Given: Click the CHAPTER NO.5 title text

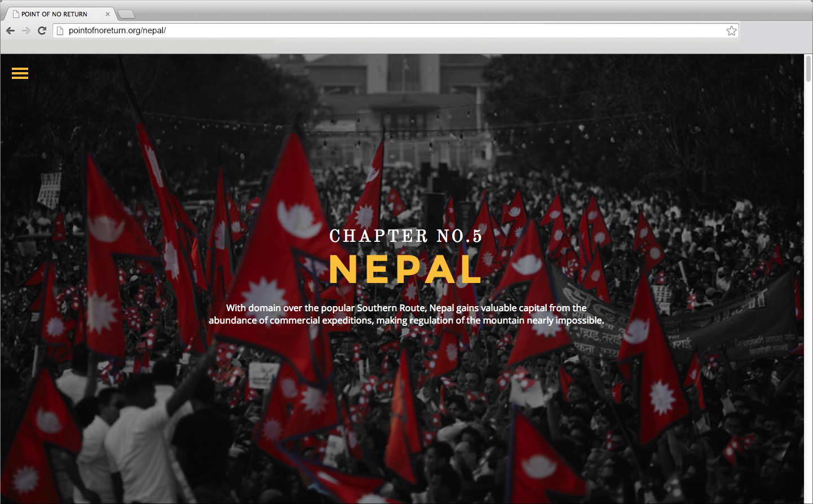Looking at the screenshot, I should point(405,236).
